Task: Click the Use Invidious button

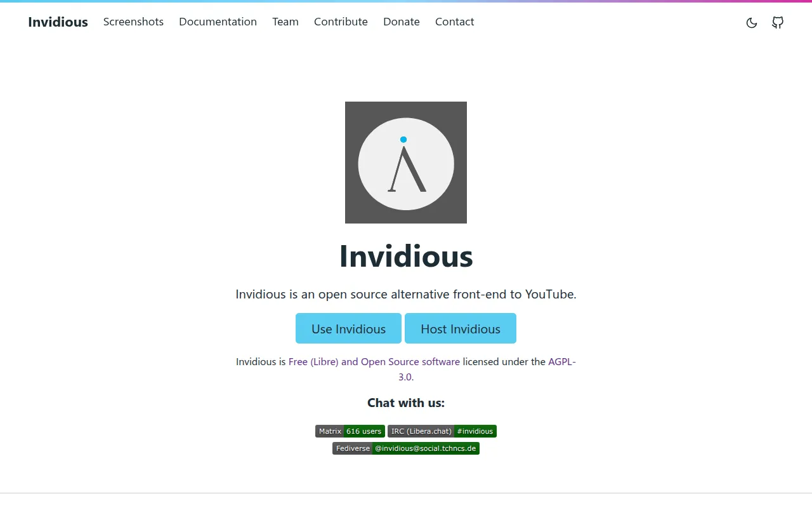Action: (x=348, y=328)
